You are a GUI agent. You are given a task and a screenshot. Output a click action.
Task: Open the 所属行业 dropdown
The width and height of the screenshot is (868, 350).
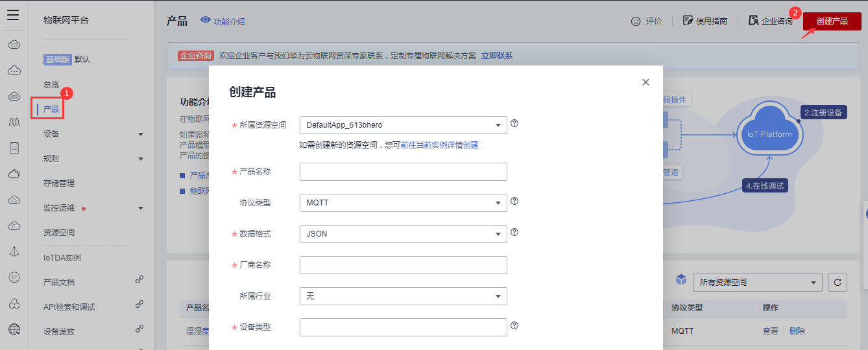click(403, 296)
